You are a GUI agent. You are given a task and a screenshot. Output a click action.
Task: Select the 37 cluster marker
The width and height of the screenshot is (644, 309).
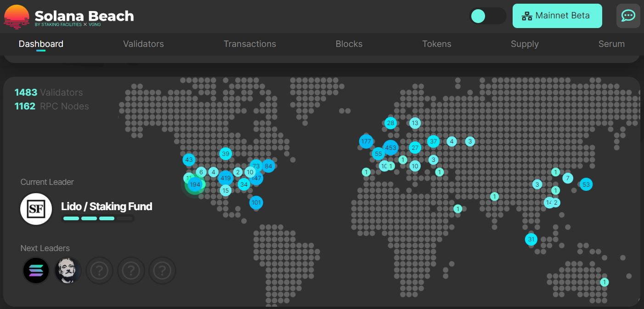[433, 141]
